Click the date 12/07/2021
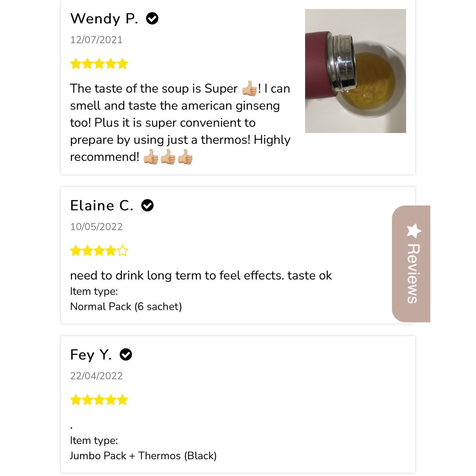The height and width of the screenshot is (476, 476). point(96,40)
